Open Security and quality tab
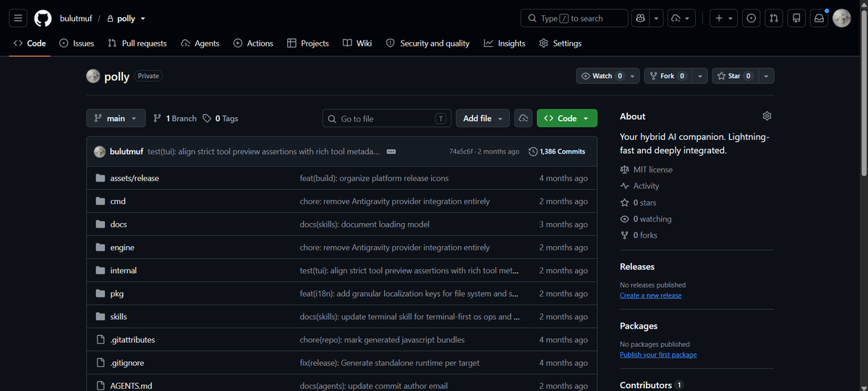Viewport: 868px width, 391px height. (427, 43)
